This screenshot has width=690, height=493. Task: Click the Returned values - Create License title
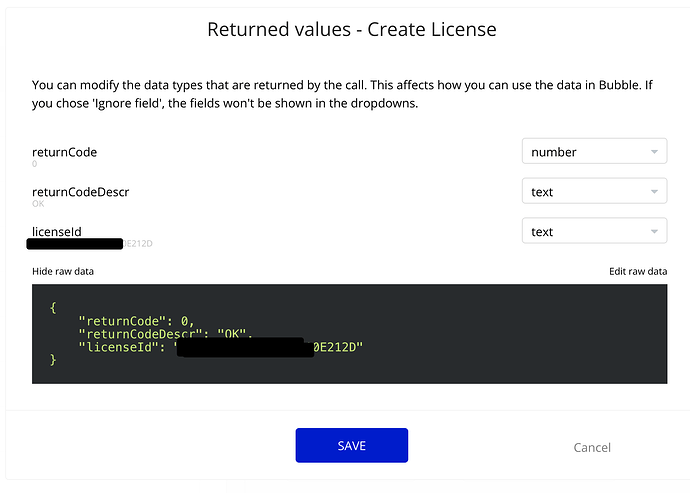pyautogui.click(x=352, y=29)
